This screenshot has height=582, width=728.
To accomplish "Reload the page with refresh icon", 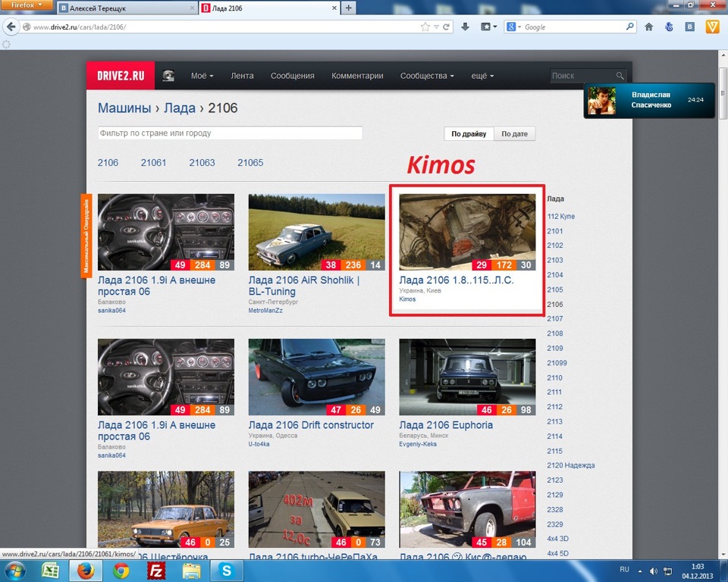I will coord(446,27).
